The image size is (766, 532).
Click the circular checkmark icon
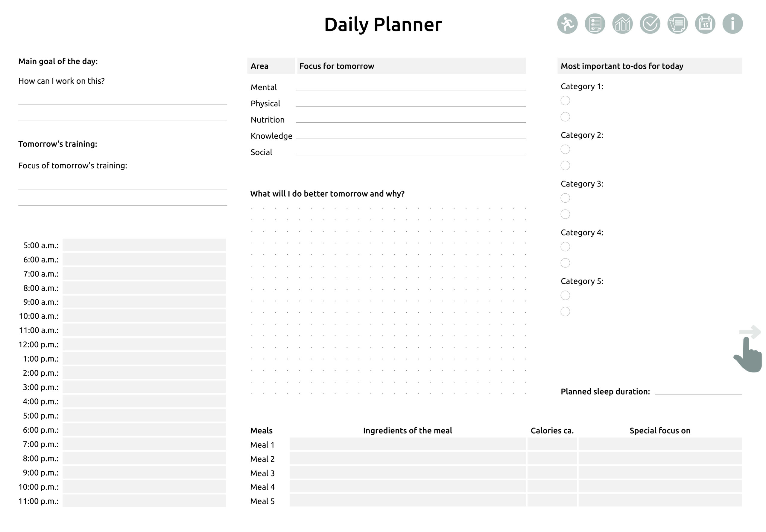pos(650,24)
